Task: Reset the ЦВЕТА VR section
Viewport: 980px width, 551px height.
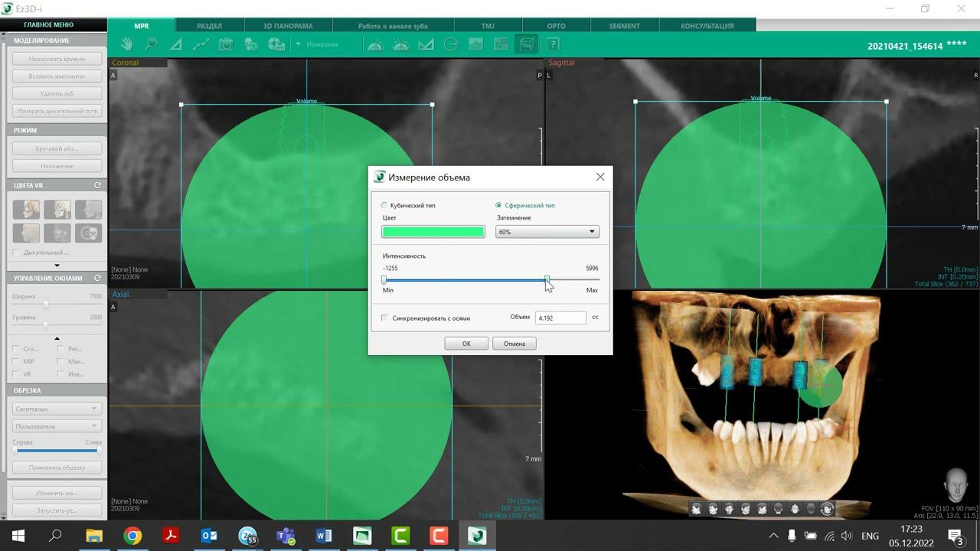Action: [x=97, y=185]
